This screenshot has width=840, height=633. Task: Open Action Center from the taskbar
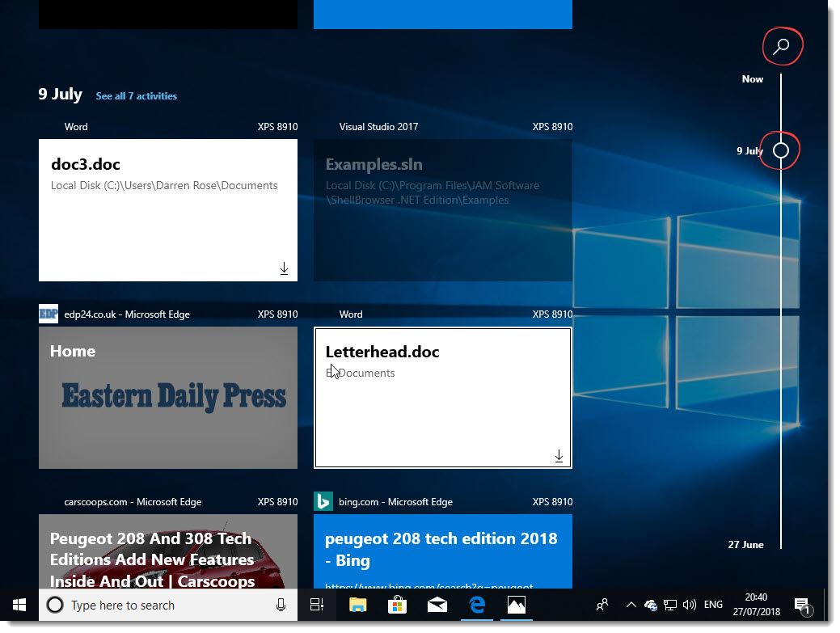click(802, 605)
